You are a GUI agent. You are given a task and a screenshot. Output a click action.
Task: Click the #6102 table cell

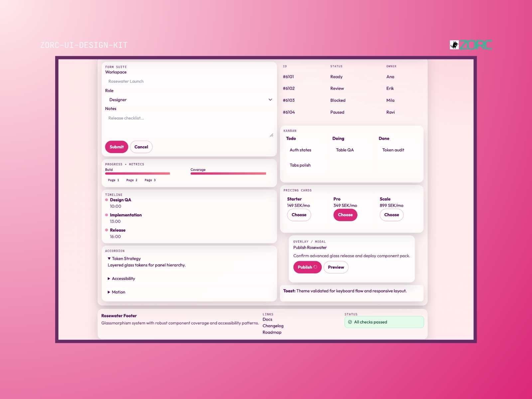pos(289,88)
